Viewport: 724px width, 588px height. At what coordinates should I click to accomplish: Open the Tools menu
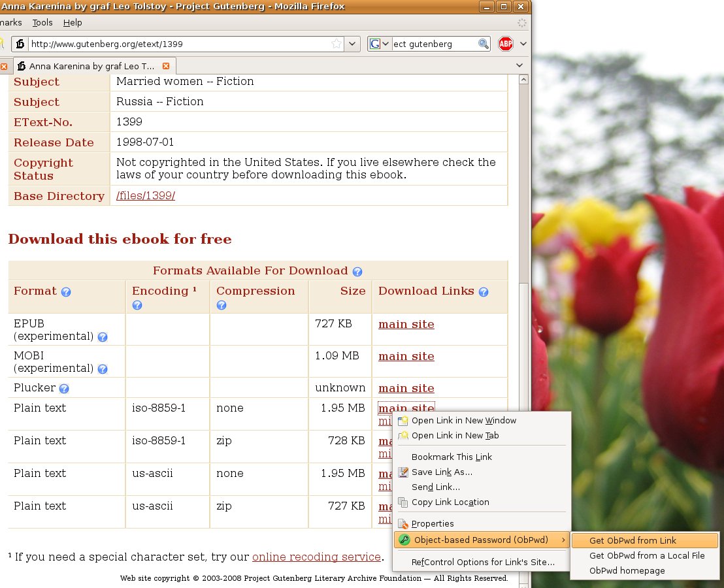(42, 23)
